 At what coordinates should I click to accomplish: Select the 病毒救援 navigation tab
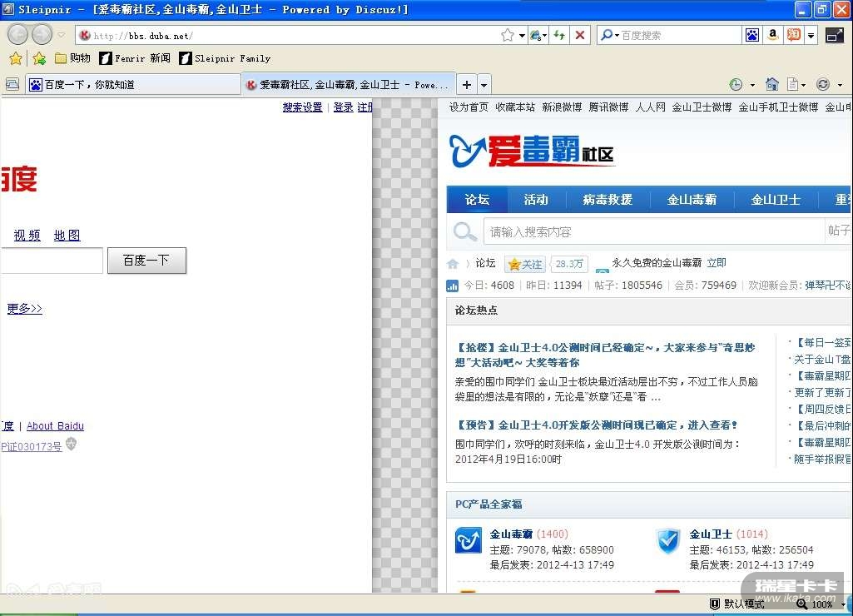pos(608,200)
